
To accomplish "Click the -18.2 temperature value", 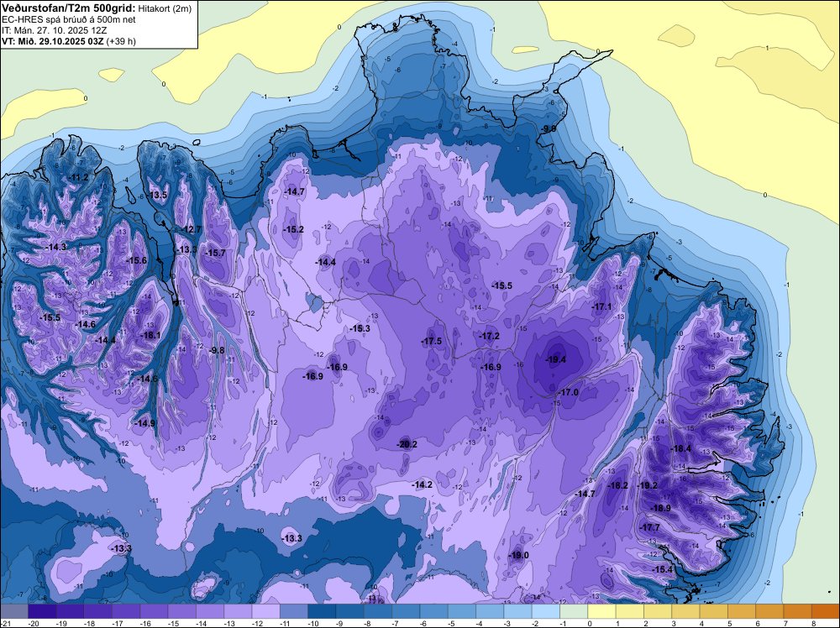I will [617, 485].
